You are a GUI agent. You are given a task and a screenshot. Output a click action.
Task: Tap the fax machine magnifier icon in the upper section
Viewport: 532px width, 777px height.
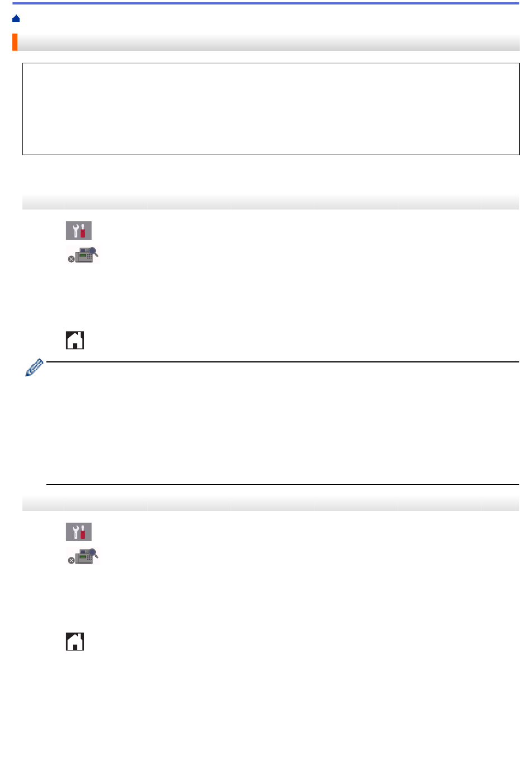83,255
